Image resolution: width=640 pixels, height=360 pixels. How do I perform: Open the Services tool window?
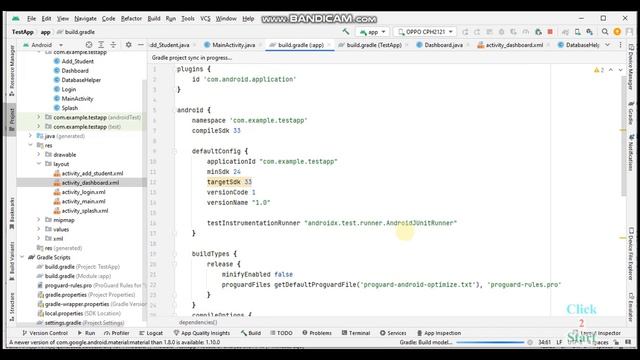pos(393,333)
